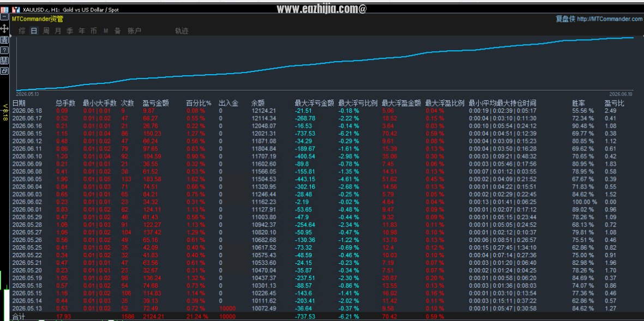Click the 清 clear button in sidebar
Image resolution: width=644 pixels, height=321 pixels.
coord(4,40)
